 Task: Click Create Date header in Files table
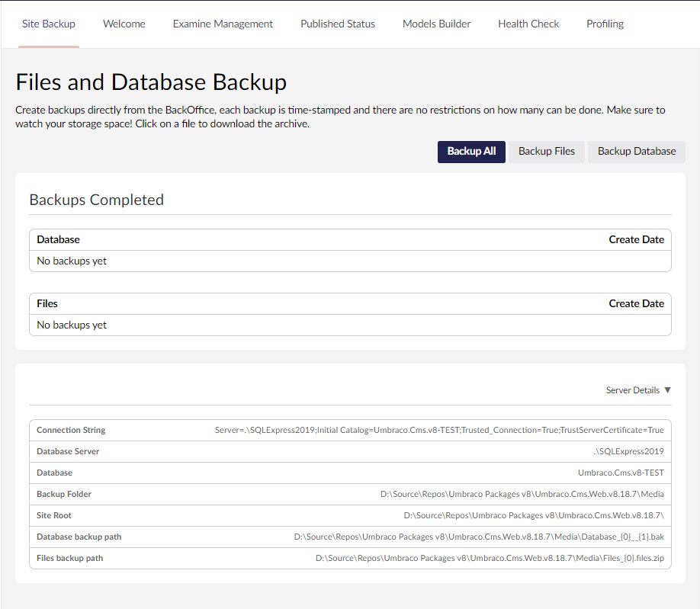click(x=636, y=303)
